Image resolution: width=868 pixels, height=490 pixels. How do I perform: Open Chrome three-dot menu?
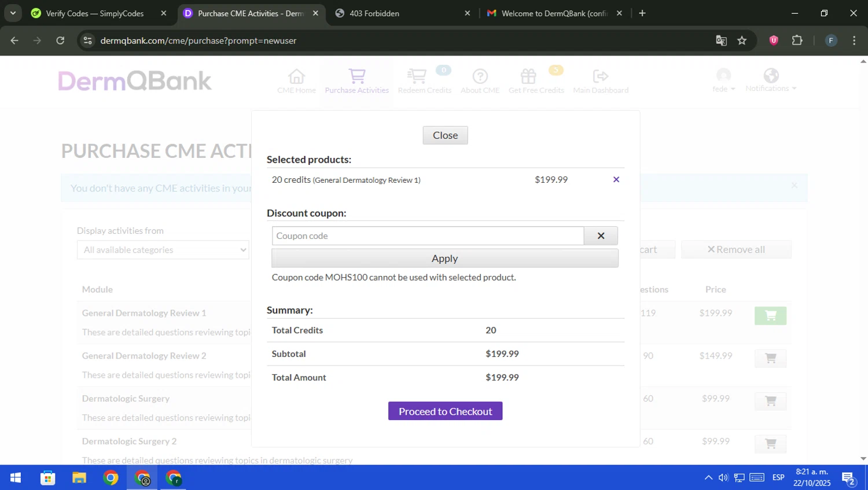tap(854, 40)
